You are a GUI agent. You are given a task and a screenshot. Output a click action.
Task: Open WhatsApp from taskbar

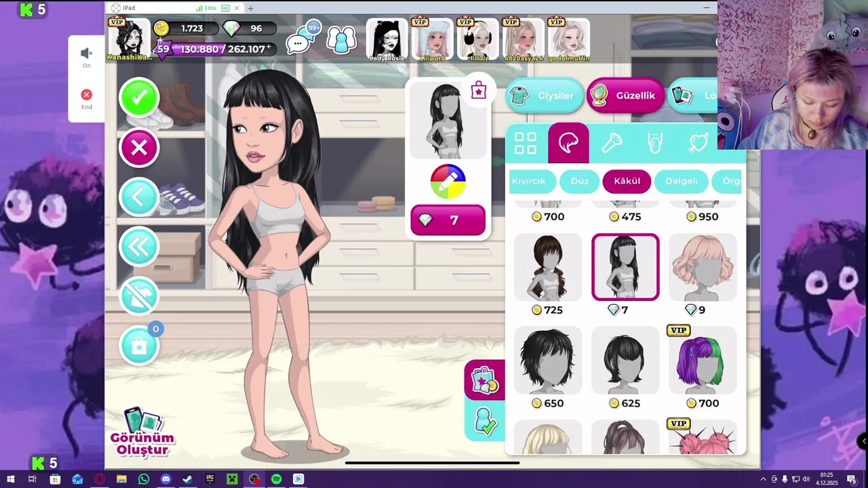tap(144, 479)
